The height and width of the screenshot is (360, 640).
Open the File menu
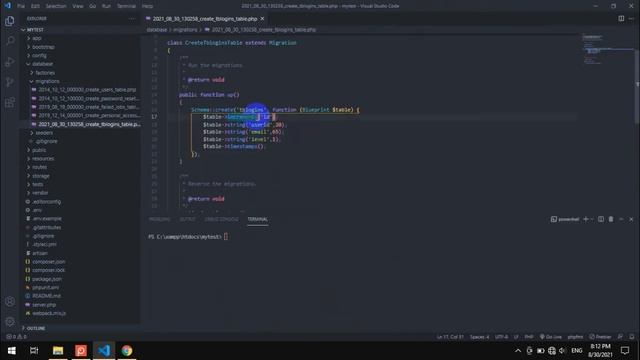(x=21, y=6)
